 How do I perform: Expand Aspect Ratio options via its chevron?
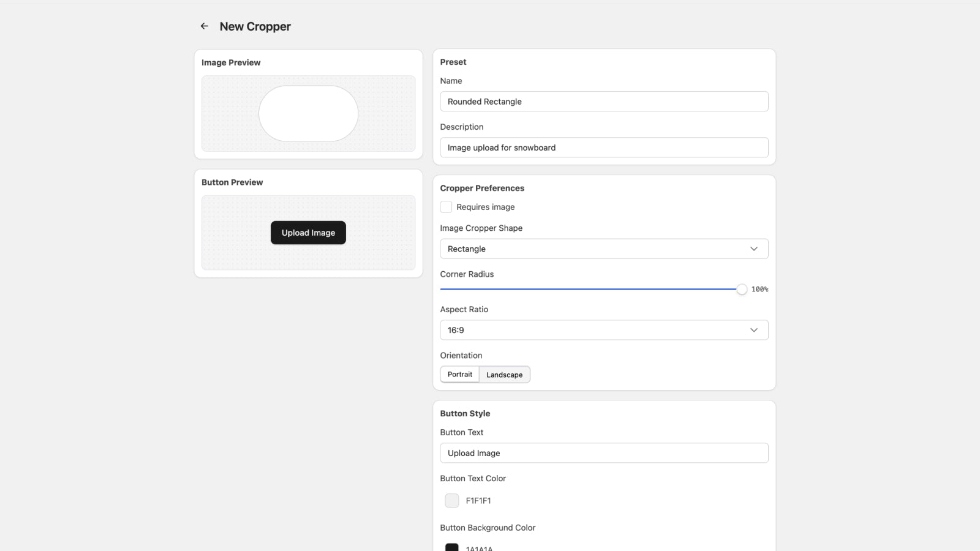point(753,330)
